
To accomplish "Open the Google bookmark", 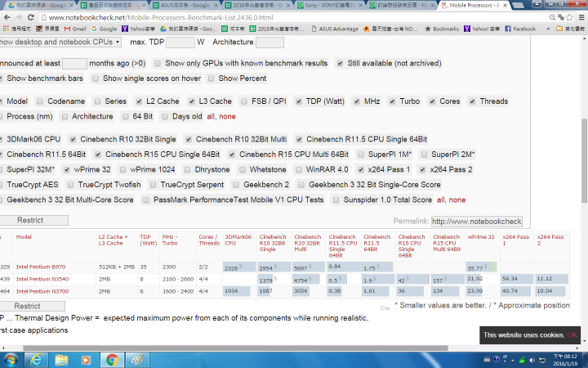I will 105,29.
